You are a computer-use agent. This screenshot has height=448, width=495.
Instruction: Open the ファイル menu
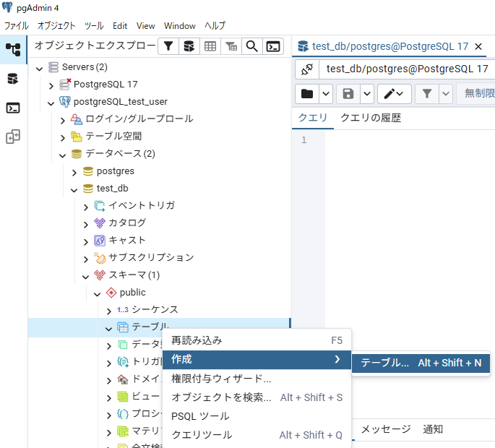(x=17, y=26)
